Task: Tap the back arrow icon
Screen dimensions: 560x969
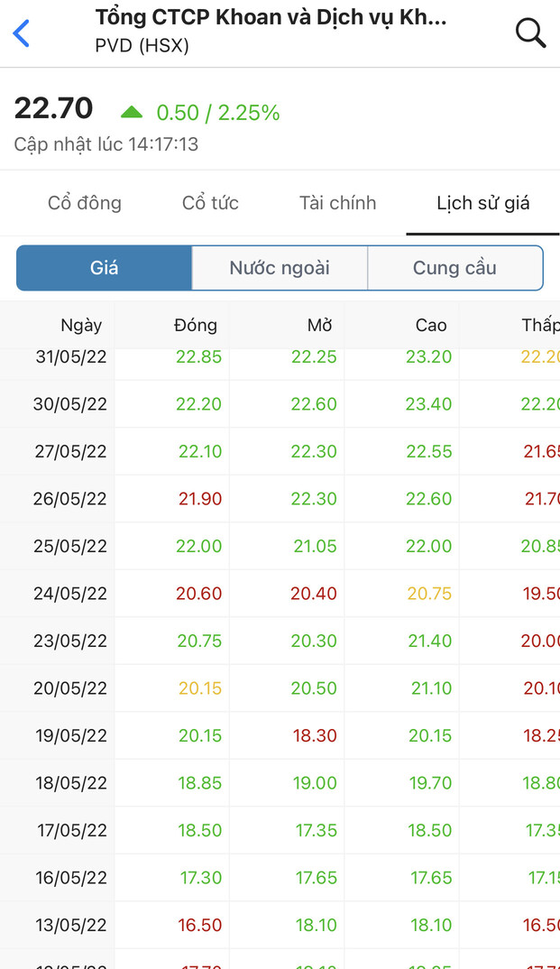Action: pos(22,33)
